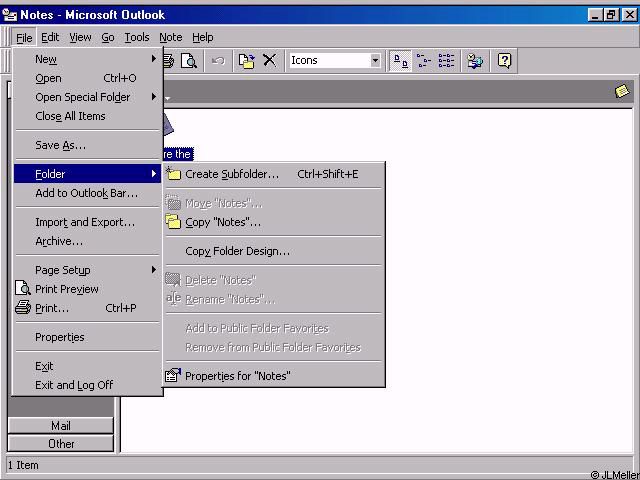Click the Delete X toolbar icon
This screenshot has height=480, width=640.
click(269, 60)
